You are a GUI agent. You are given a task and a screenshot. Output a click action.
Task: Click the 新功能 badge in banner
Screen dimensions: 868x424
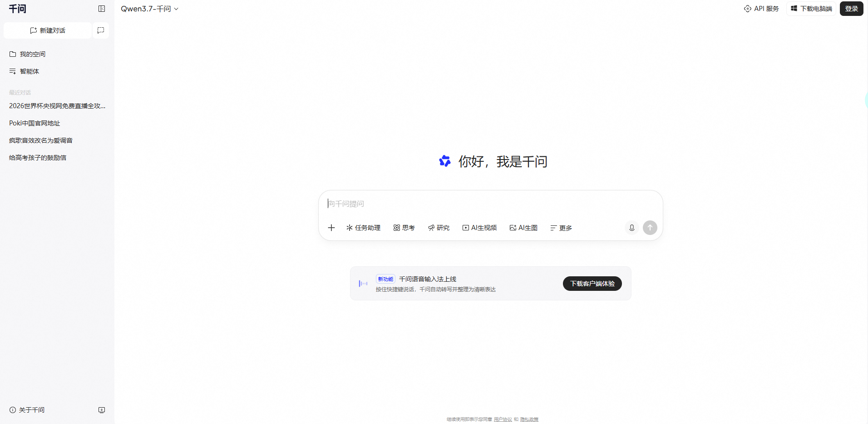click(385, 279)
